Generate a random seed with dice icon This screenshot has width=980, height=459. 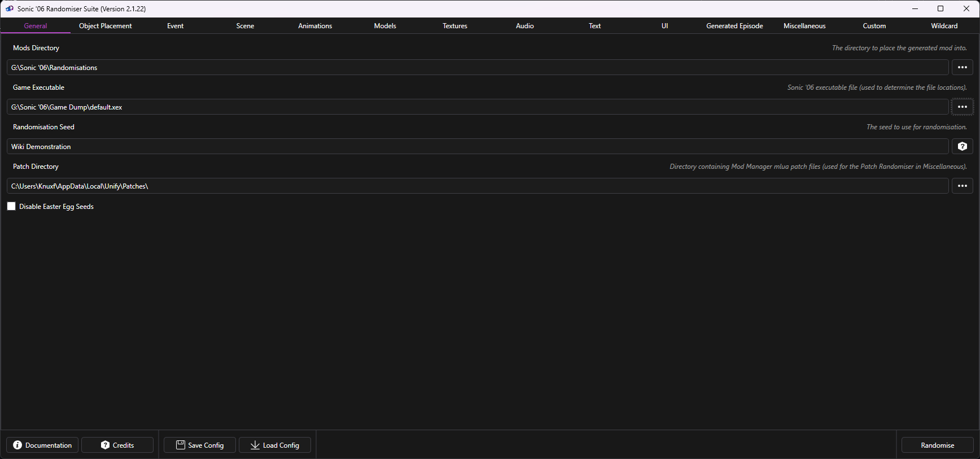[962, 146]
